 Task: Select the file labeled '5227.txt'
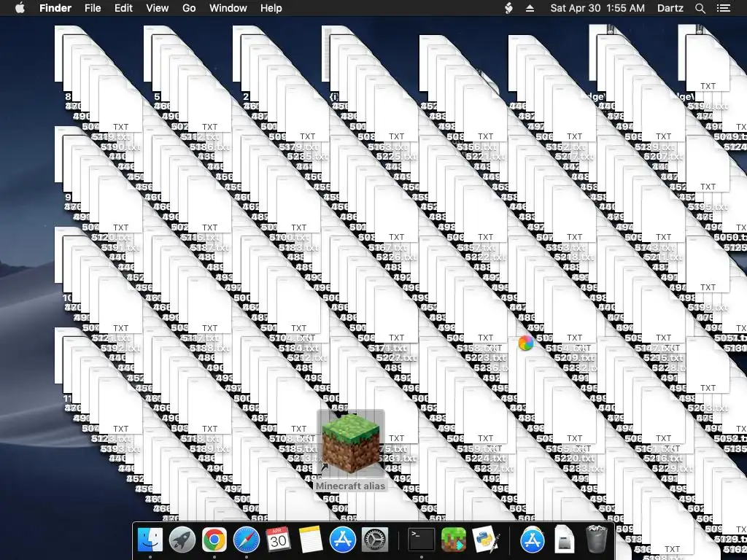[x=396, y=357]
